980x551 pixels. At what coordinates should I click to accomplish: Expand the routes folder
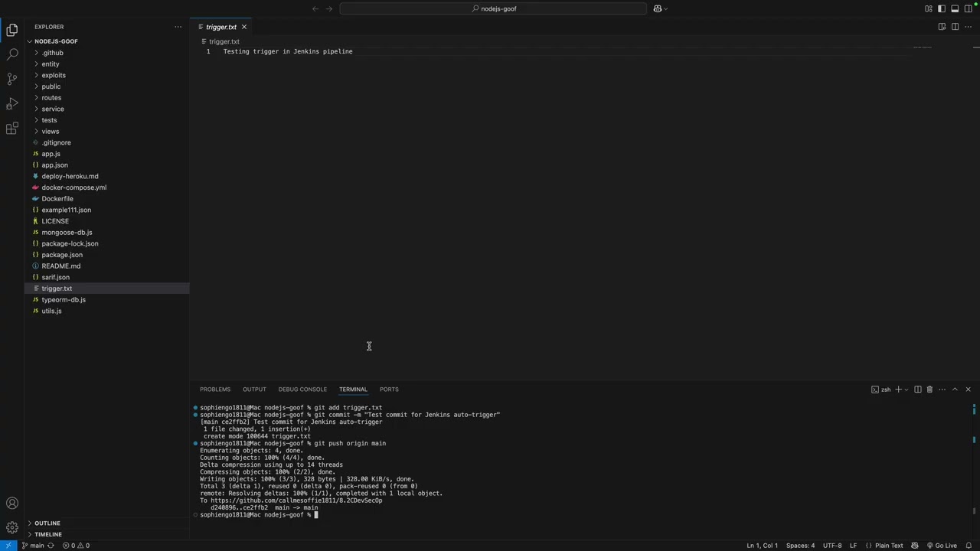[x=51, y=98]
